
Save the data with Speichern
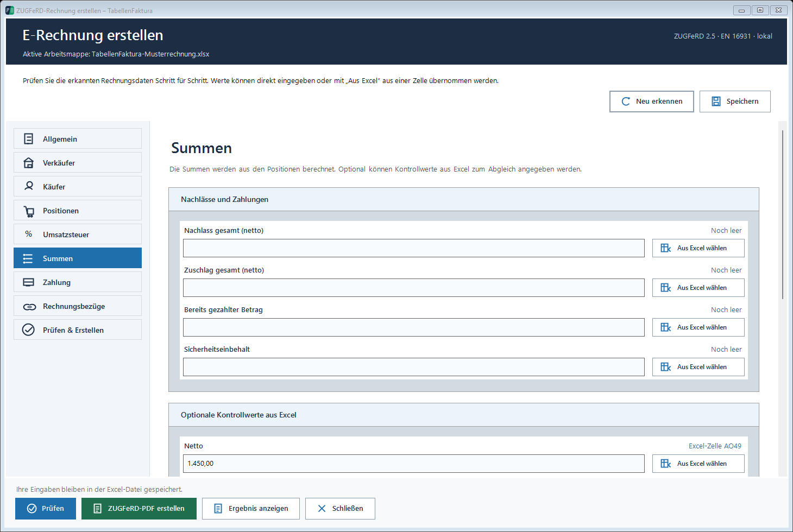735,102
